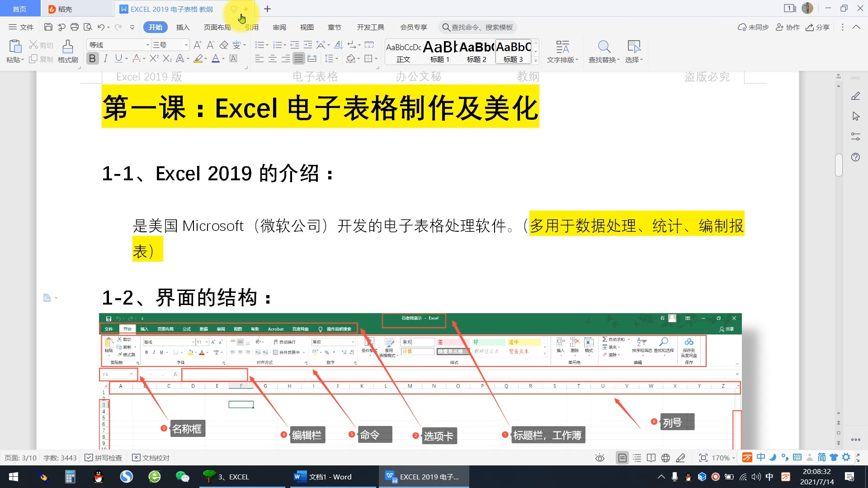Screen dimensions: 868x488
Task: Clear formatting with the eraser icon
Action: (224, 45)
